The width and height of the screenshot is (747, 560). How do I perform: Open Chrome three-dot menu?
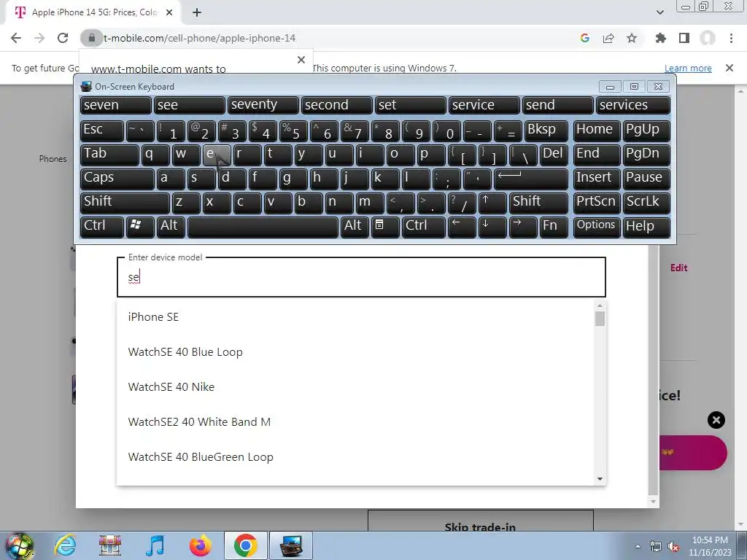[731, 38]
